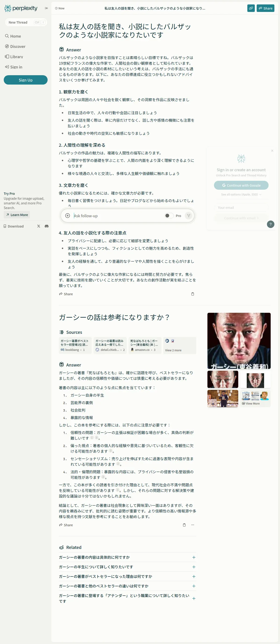The image size is (280, 644).
Task: Open the Discord icon link
Action: tap(46, 226)
